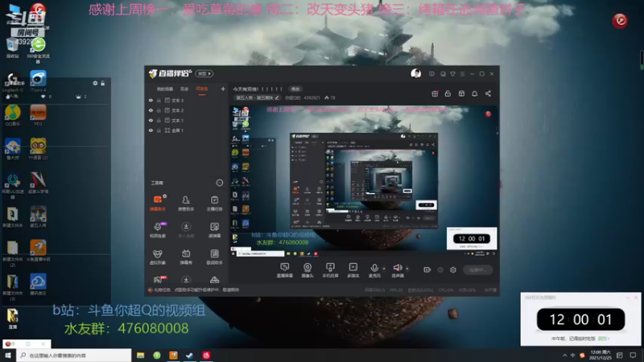The width and height of the screenshot is (644, 362).
Task: Switch to the 我的场景 scenes tab
Action: (165, 88)
